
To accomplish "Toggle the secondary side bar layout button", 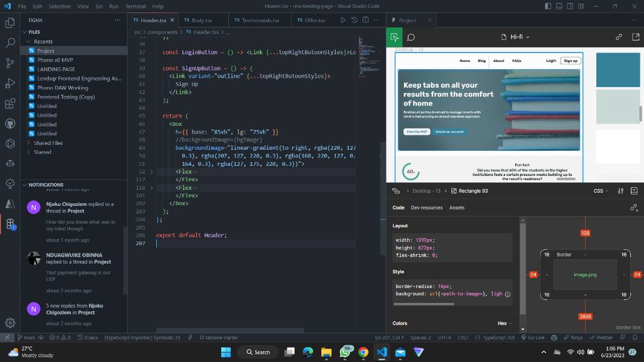I will point(570,6).
